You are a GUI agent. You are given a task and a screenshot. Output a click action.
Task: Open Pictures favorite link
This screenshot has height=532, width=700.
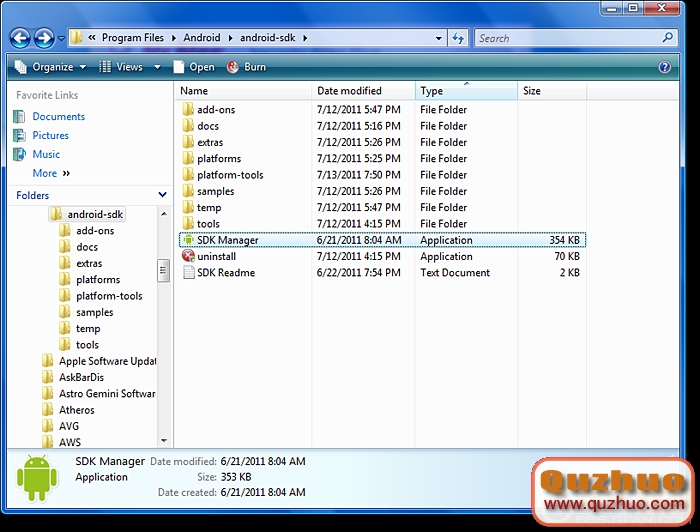50,135
